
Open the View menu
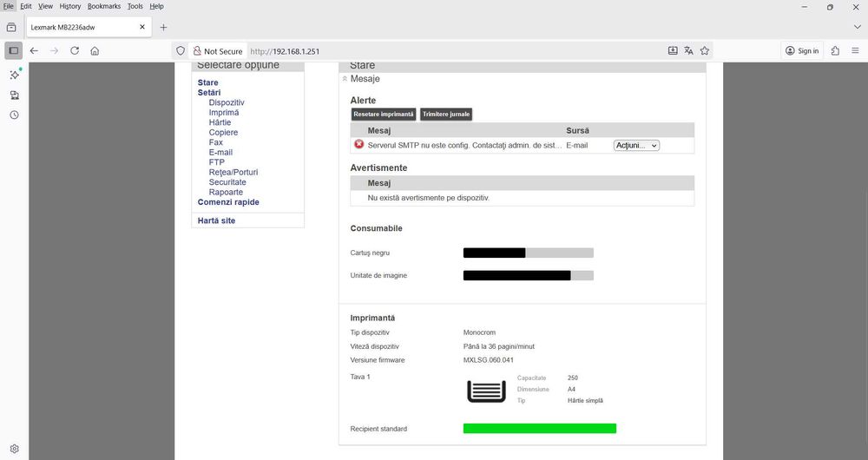pos(45,6)
